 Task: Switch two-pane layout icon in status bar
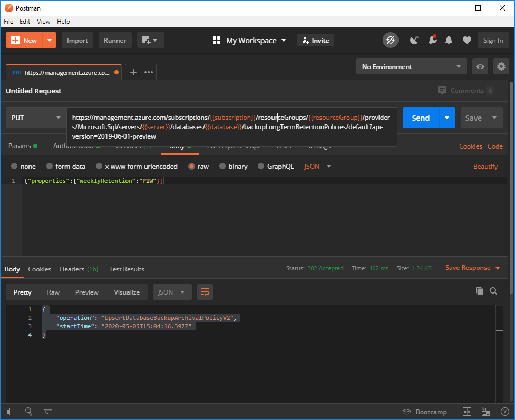point(467,412)
